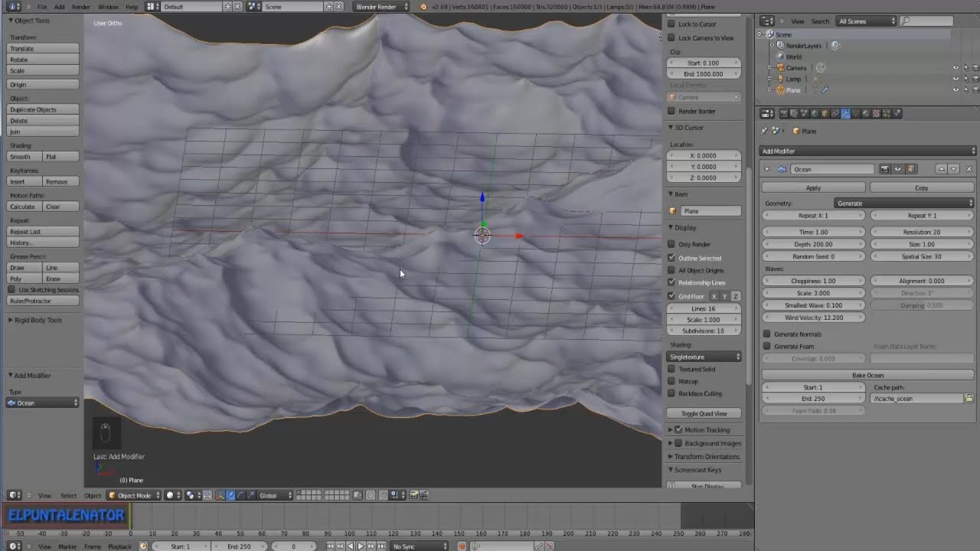
Task: Toggle the Only Render checkbox
Action: [x=671, y=244]
